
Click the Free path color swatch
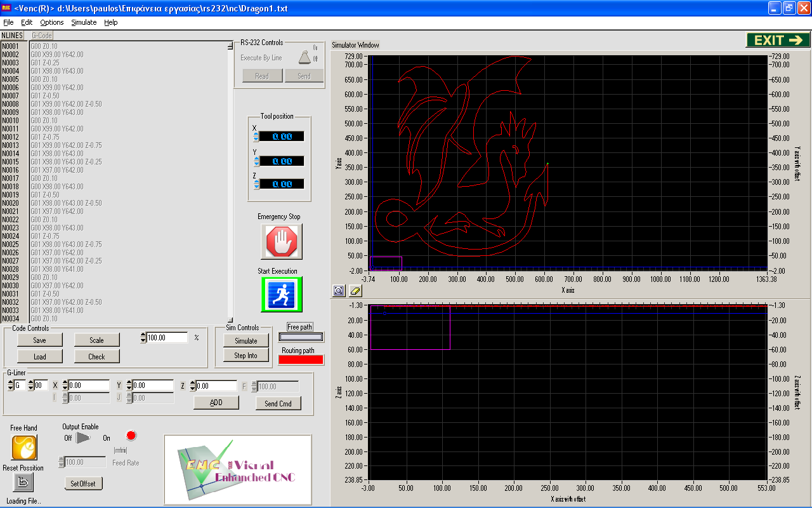pos(301,337)
